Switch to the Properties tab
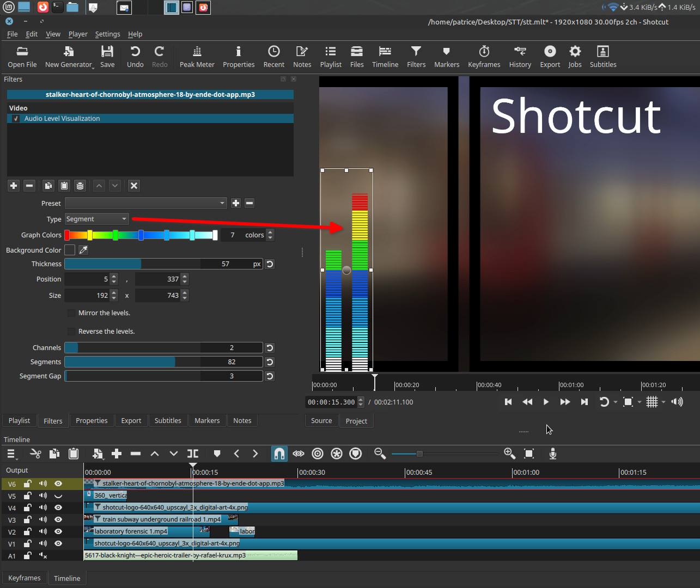The height and width of the screenshot is (588, 700). coord(92,420)
